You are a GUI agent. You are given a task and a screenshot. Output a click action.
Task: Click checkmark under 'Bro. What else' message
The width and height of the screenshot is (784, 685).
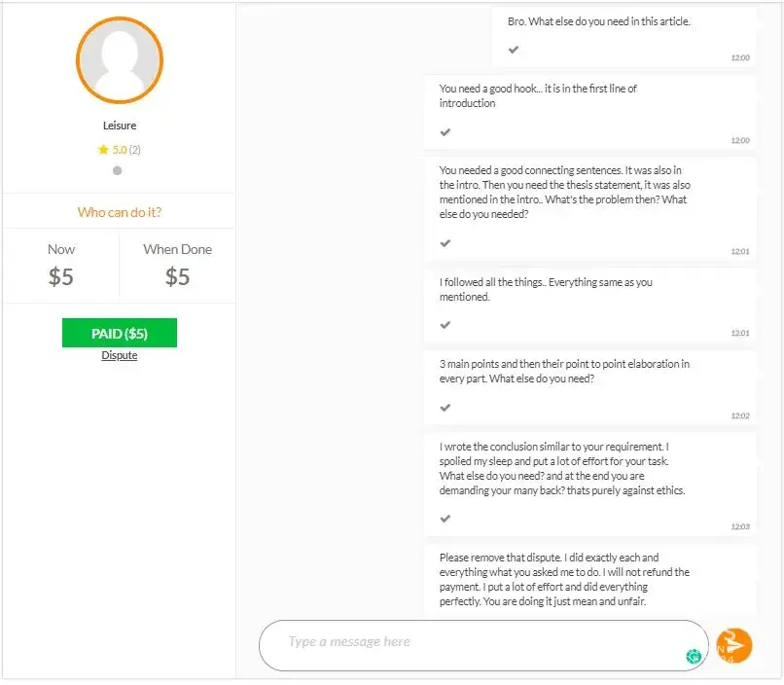(x=514, y=50)
